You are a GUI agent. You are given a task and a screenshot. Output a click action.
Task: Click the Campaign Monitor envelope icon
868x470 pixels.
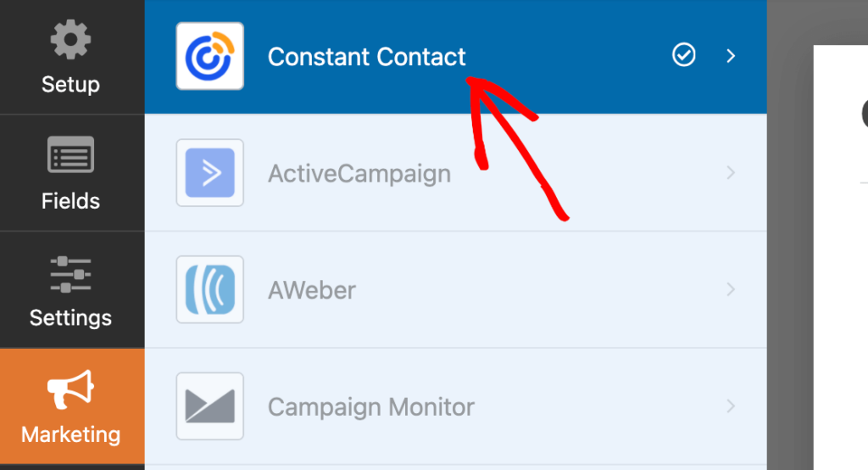coord(209,406)
